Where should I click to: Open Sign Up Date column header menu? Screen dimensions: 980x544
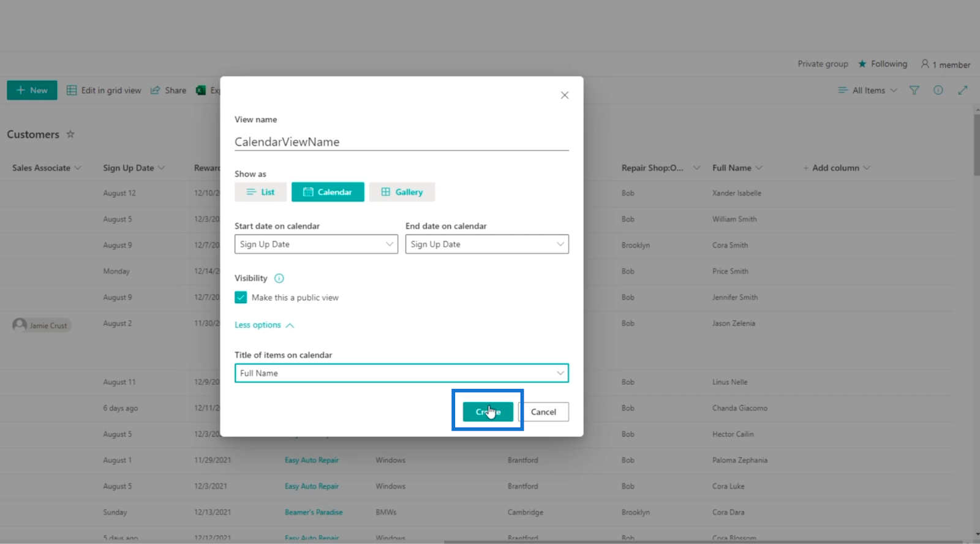(x=134, y=168)
